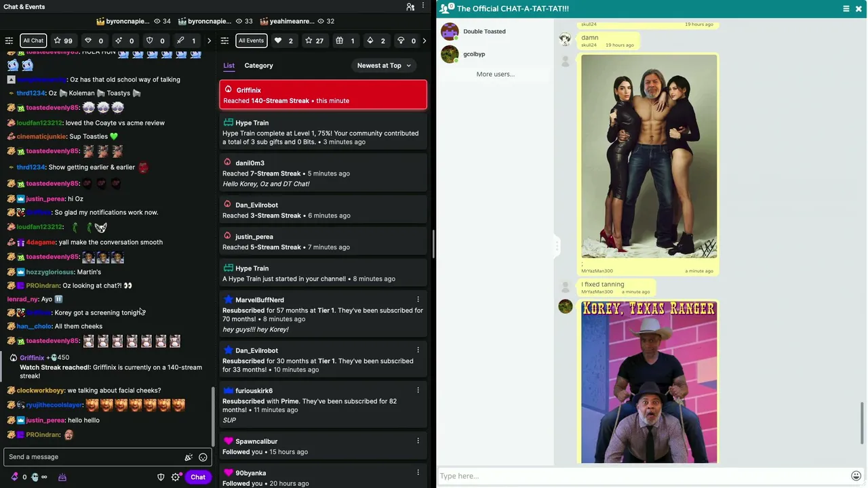
Task: Open options for furiouskirk6 resubscribe event
Action: click(418, 390)
